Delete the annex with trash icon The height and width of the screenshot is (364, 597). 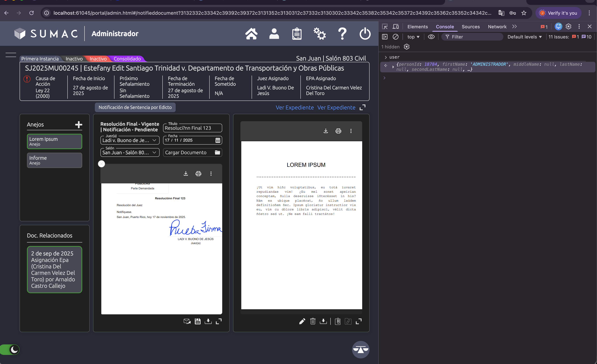pos(312,321)
